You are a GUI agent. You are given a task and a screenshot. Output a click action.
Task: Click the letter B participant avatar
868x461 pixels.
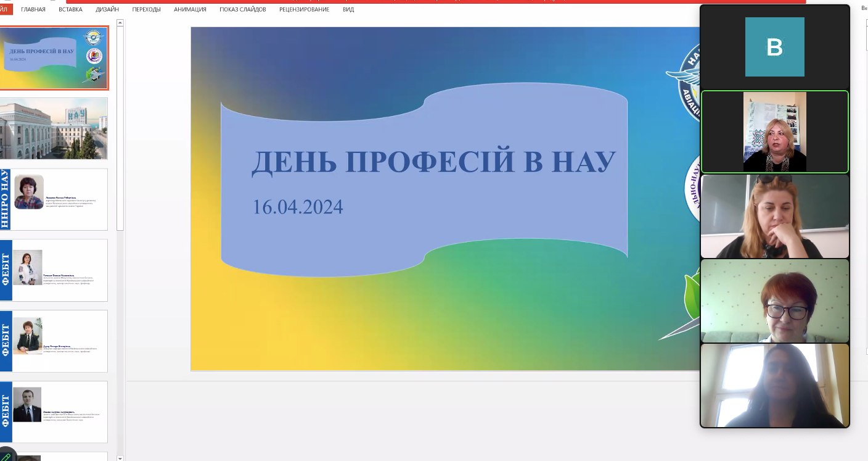[774, 47]
